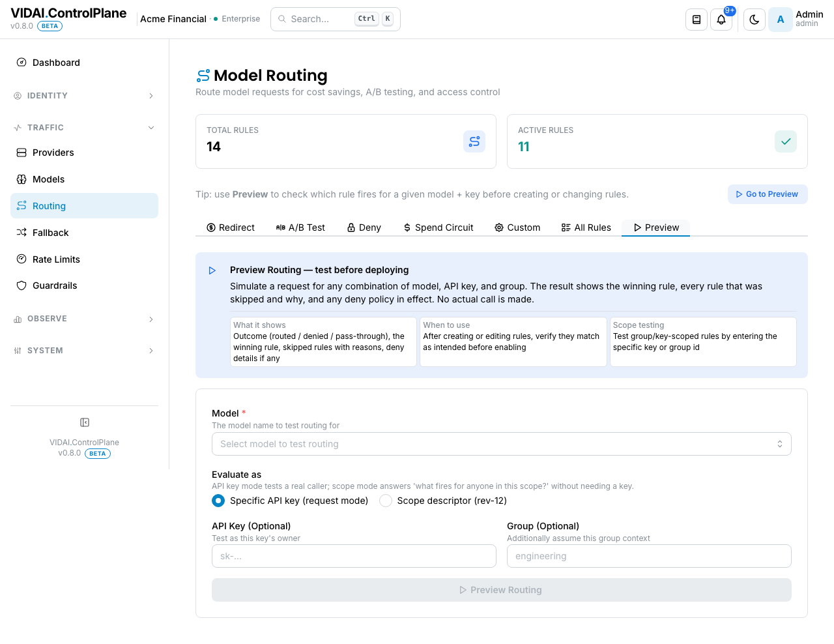Click the Active Rules checkmark icon

786,141
